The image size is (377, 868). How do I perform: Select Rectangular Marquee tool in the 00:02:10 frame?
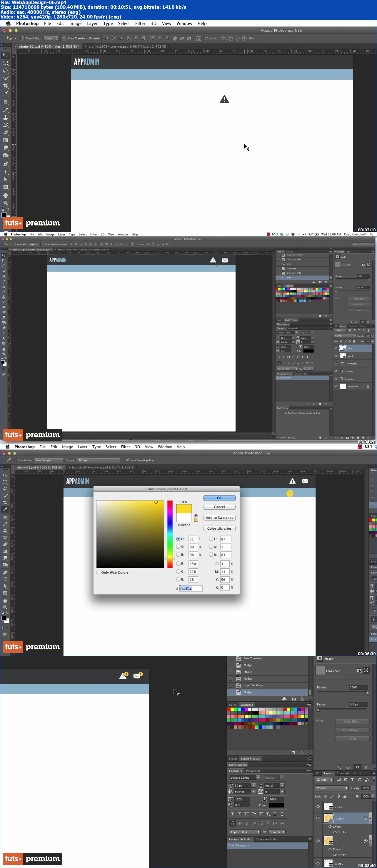coord(5,63)
